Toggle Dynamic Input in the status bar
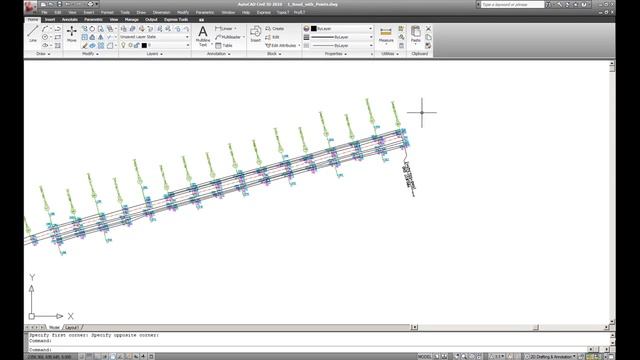This screenshot has height=360, width=640. pos(136,357)
